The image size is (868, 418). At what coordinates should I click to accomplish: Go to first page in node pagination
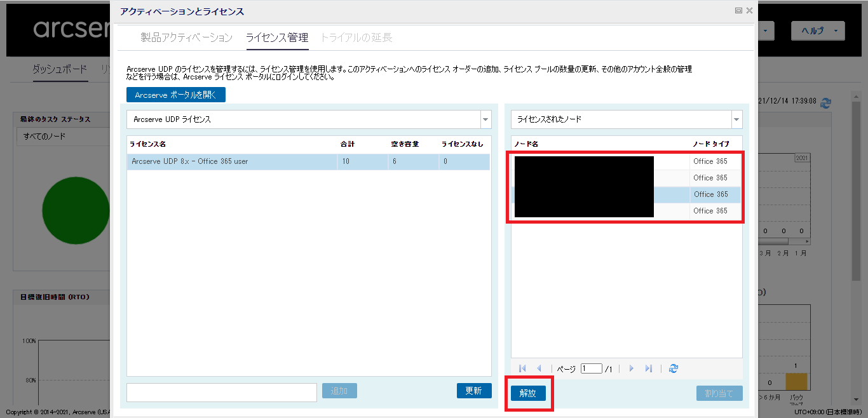(x=522, y=368)
